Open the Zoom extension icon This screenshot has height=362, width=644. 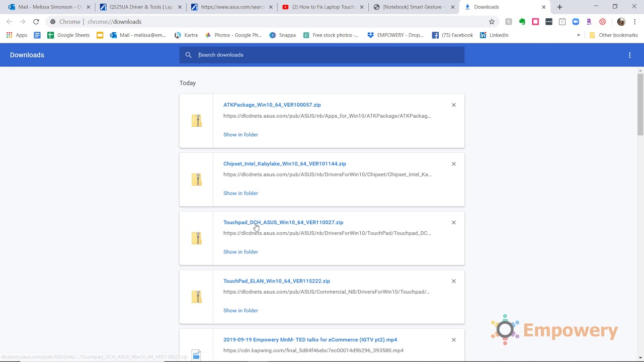576,22
